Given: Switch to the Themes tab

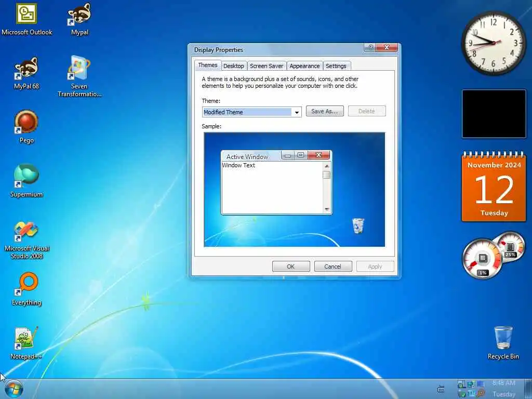Looking at the screenshot, I should (208, 65).
